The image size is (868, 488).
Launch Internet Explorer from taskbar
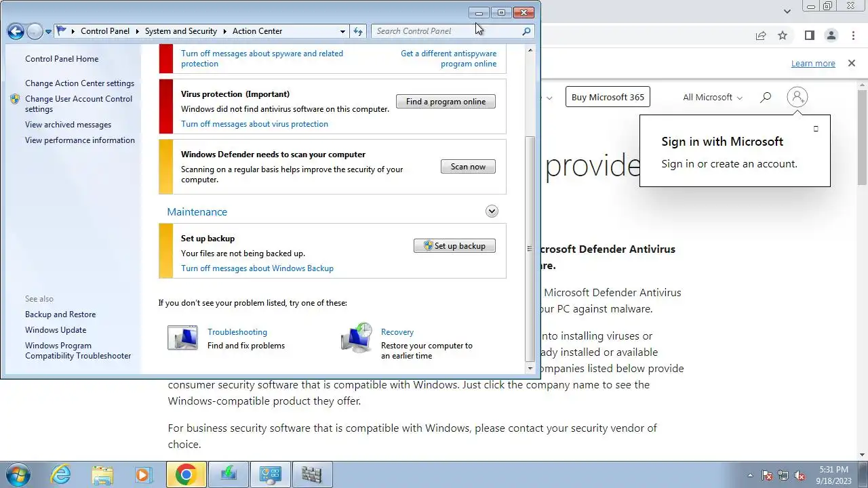point(61,475)
